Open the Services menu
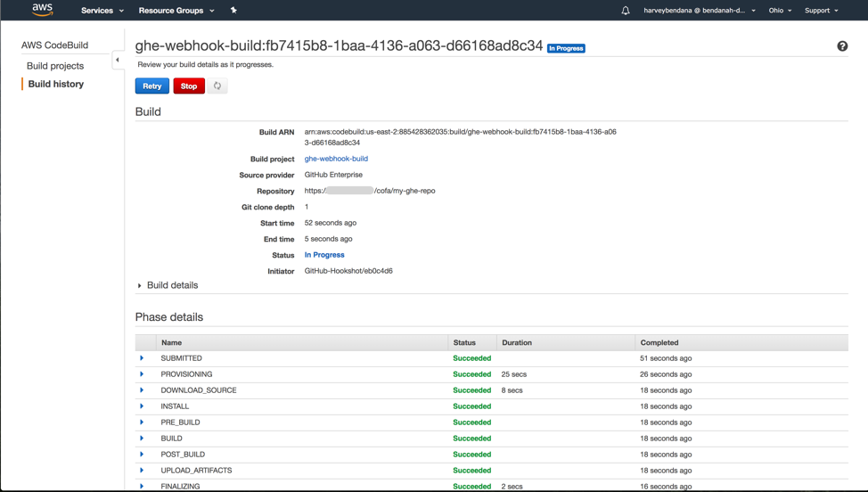This screenshot has width=868, height=492. [102, 10]
